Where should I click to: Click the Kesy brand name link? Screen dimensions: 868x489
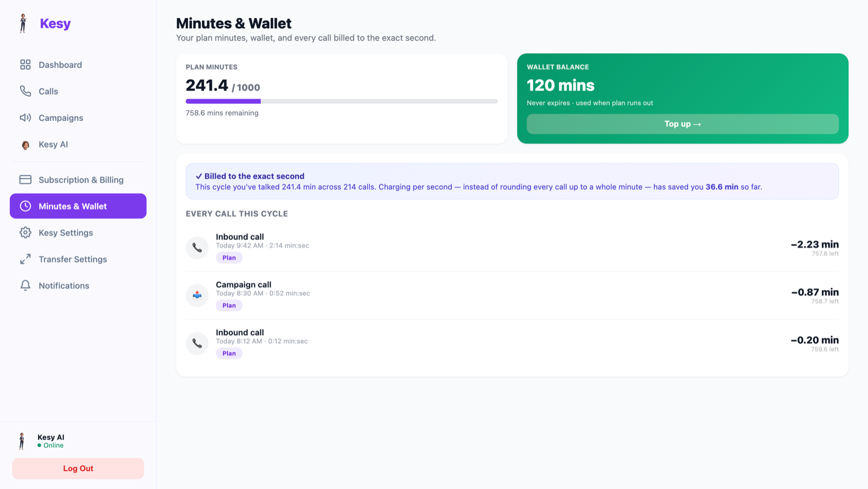55,23
